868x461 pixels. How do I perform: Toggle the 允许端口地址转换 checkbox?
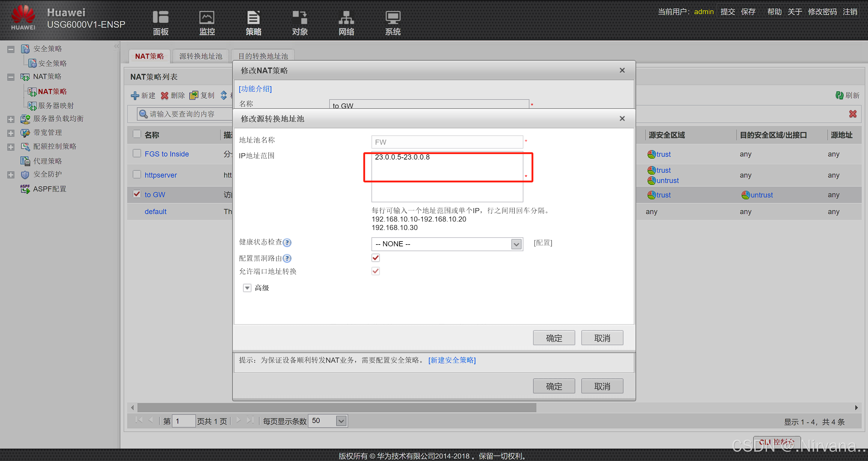tap(376, 271)
